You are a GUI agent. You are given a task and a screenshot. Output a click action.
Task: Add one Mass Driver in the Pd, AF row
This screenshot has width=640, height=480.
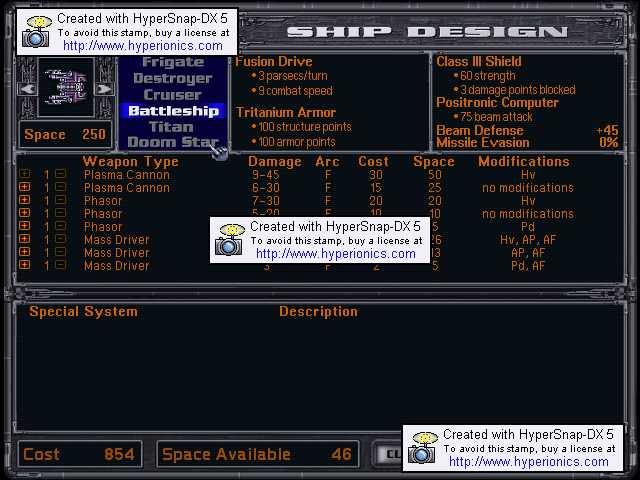pyautogui.click(x=24, y=266)
